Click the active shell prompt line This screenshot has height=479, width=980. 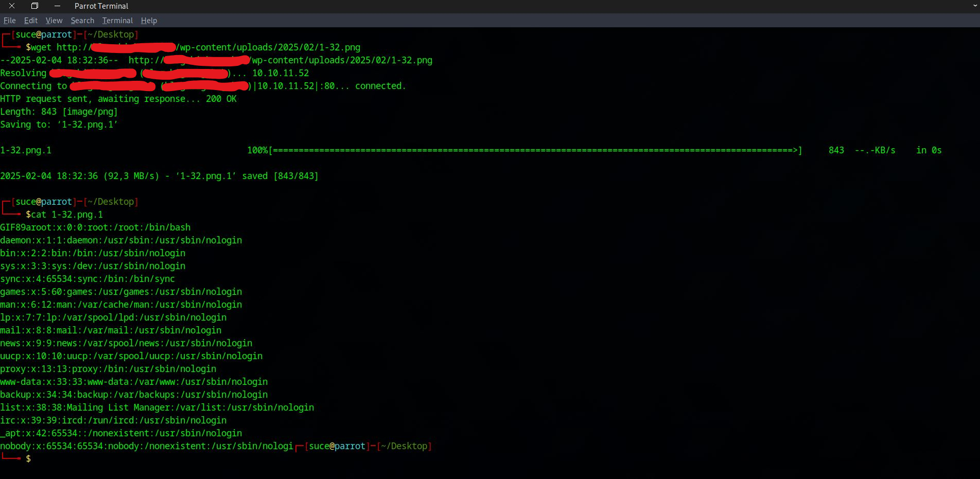(29, 458)
